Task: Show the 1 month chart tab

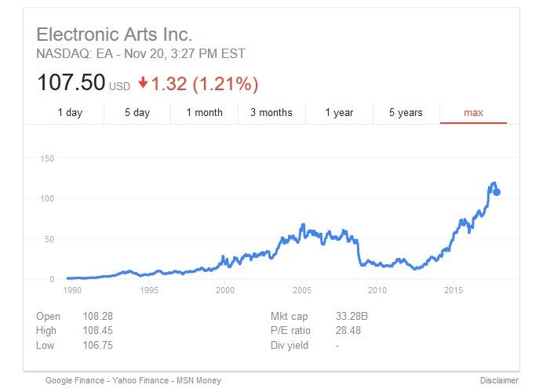Action: pyautogui.click(x=204, y=113)
